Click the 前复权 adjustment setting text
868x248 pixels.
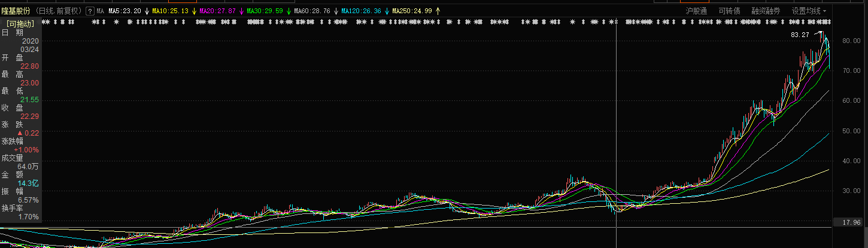68,11
